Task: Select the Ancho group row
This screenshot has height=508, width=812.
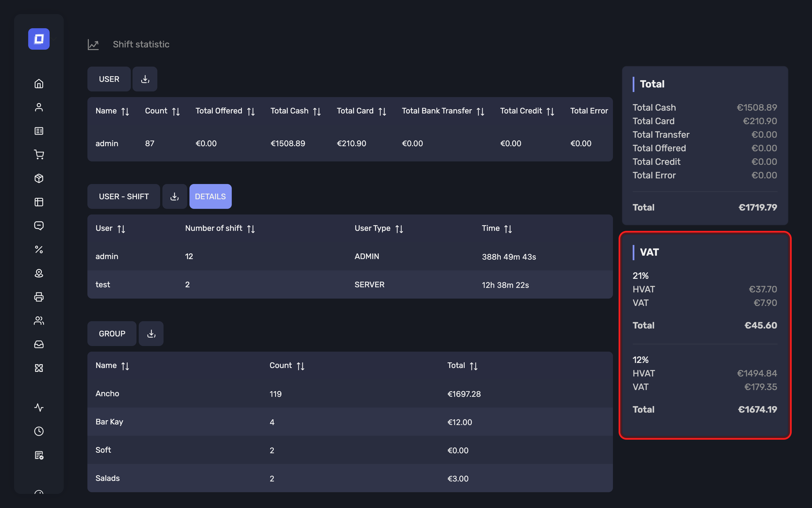Action: coord(350,393)
